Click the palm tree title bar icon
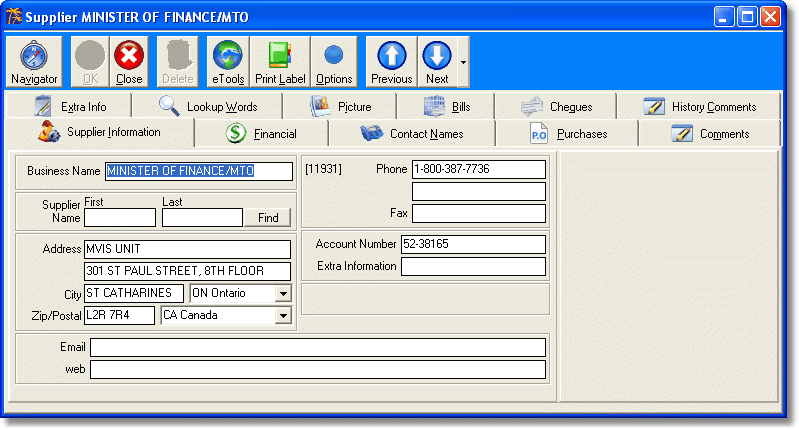The image size is (799, 430). point(14,16)
